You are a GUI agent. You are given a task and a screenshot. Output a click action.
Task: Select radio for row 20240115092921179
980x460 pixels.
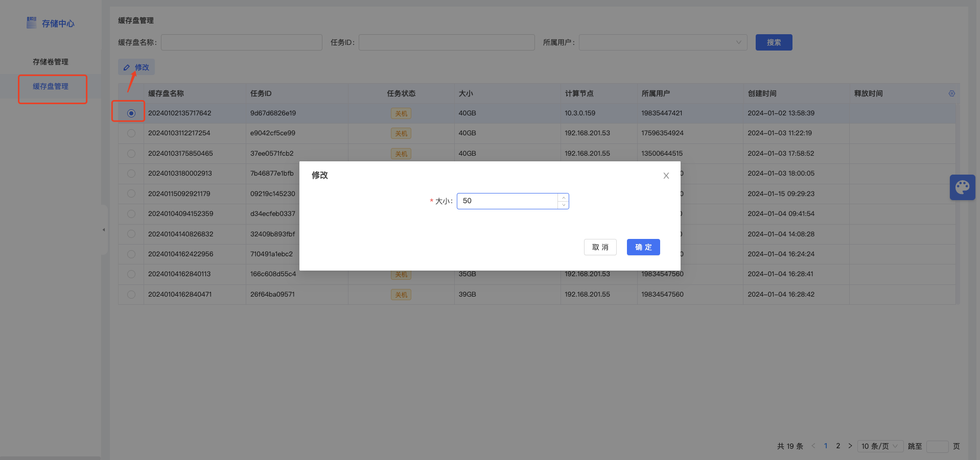coord(131,194)
